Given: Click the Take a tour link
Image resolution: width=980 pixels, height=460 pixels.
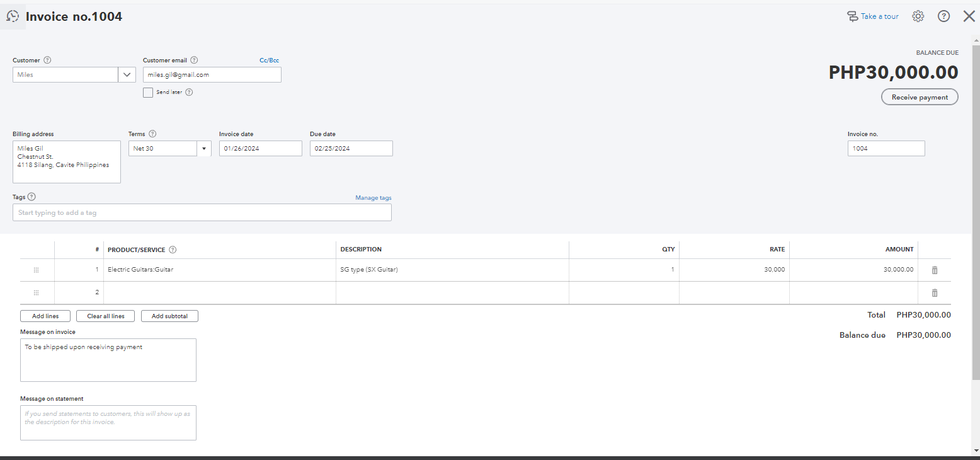Looking at the screenshot, I should click(880, 16).
